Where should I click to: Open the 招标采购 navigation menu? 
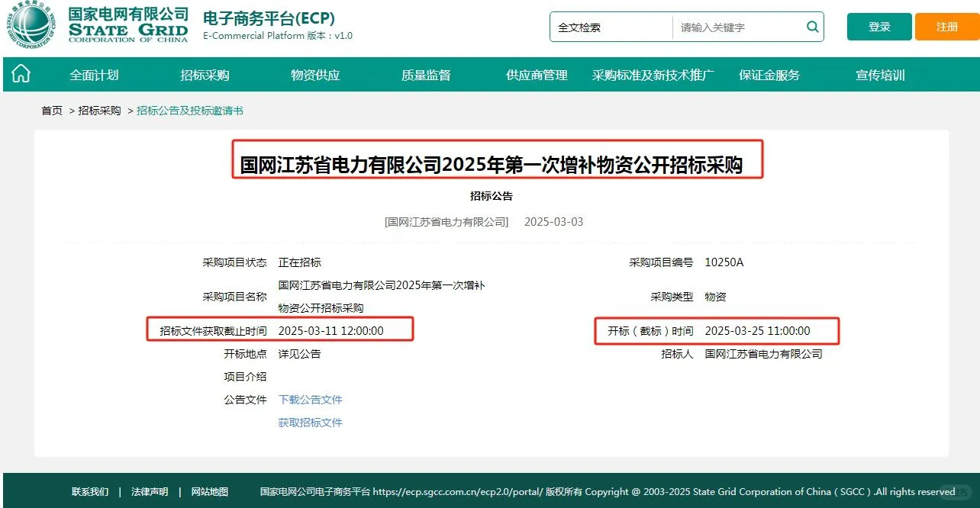click(205, 75)
